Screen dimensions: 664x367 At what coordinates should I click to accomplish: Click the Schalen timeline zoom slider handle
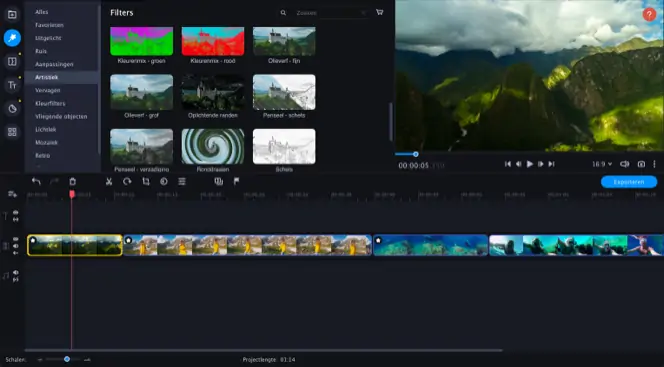coord(66,359)
